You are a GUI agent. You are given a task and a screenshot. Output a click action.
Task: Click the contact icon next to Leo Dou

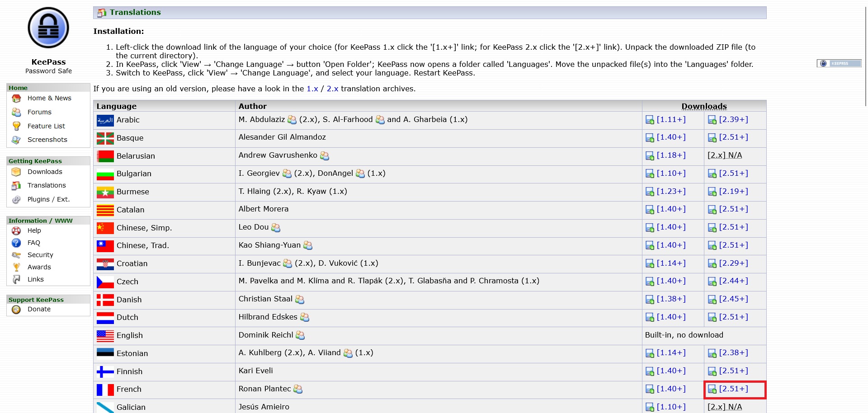[x=276, y=228]
